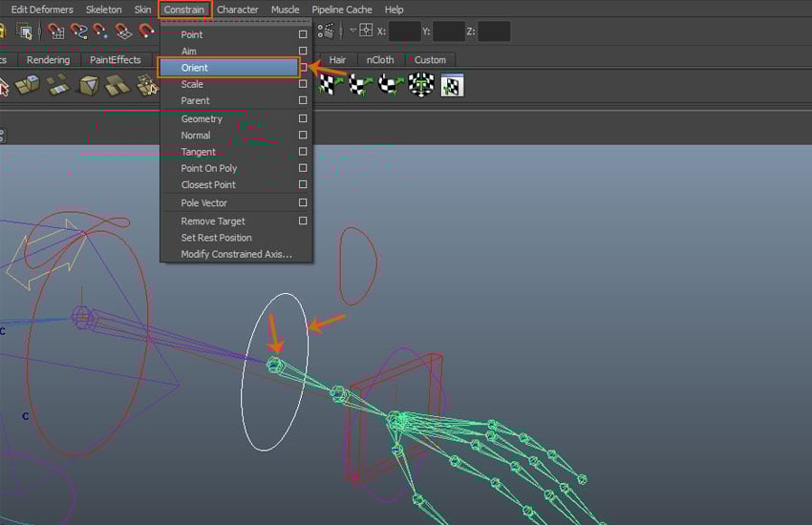Open the Edit Deformers menu

click(40, 10)
